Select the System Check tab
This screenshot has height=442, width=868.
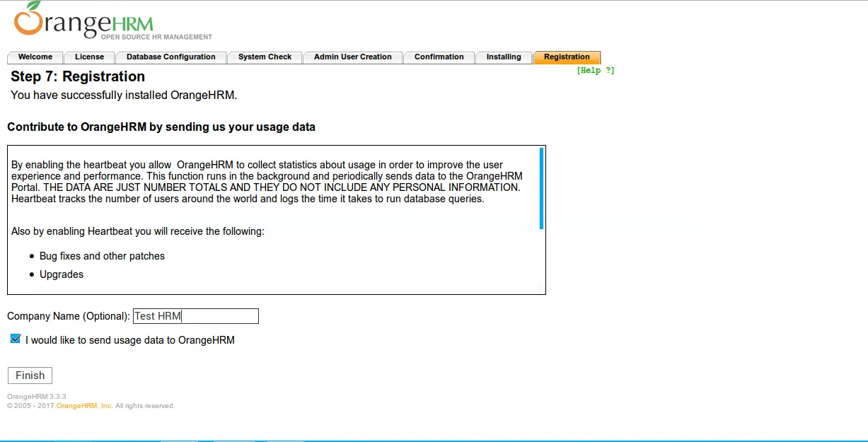click(x=265, y=57)
